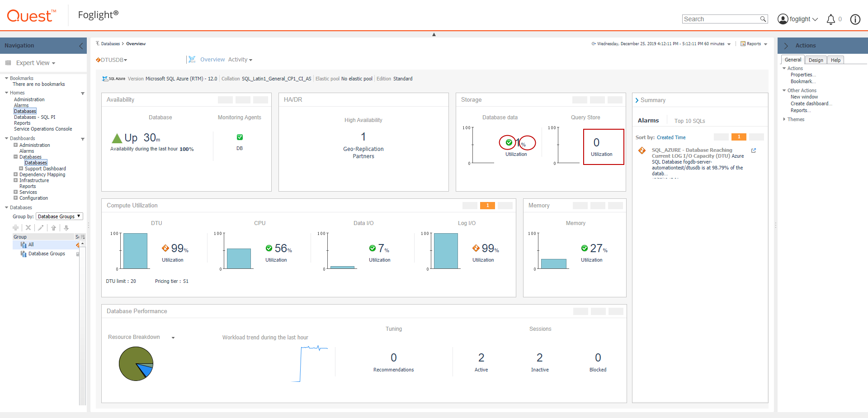Expand the Support Dashboard node
This screenshot has width=868, height=418.
(x=21, y=169)
